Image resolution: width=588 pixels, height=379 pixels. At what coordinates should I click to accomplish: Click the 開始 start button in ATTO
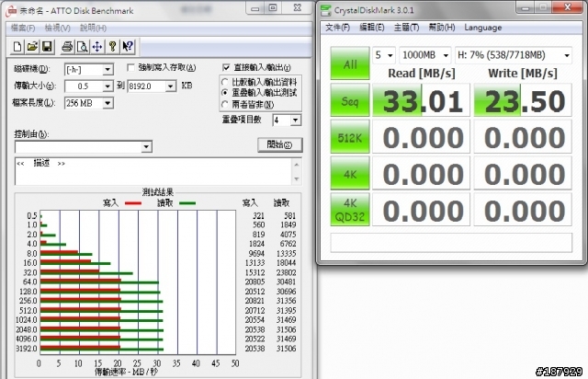click(279, 144)
